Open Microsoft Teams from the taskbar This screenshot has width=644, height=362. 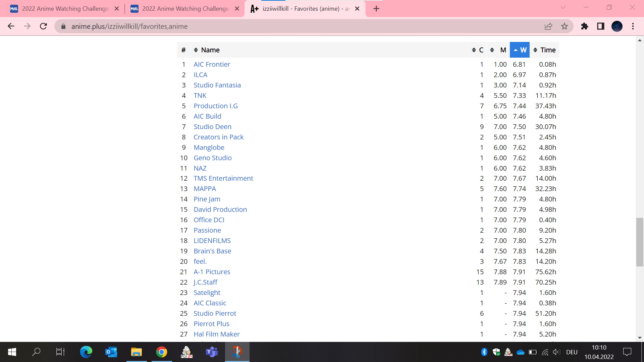[212, 352]
